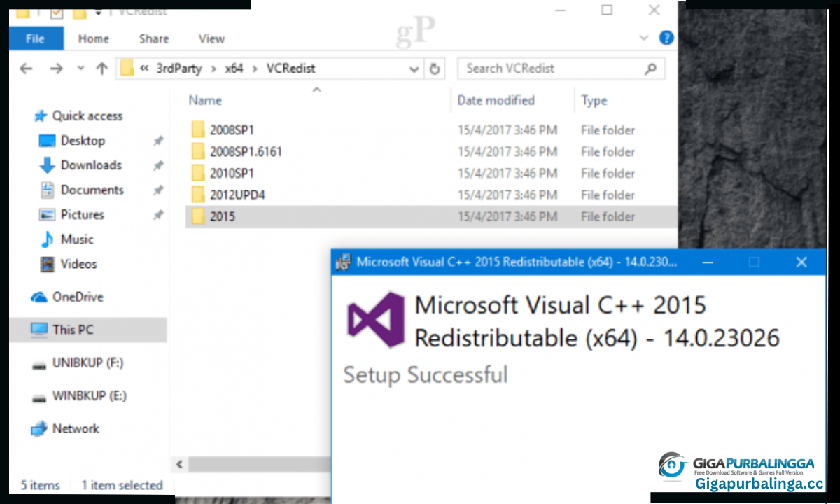This screenshot has height=504, width=840.
Task: Open the WINBKUP (E:) drive
Action: click(x=89, y=396)
